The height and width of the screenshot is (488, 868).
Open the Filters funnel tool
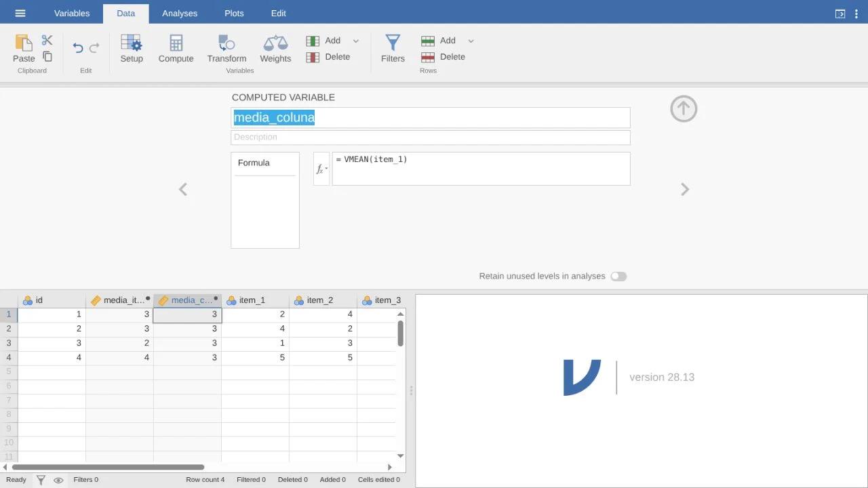[x=393, y=48]
